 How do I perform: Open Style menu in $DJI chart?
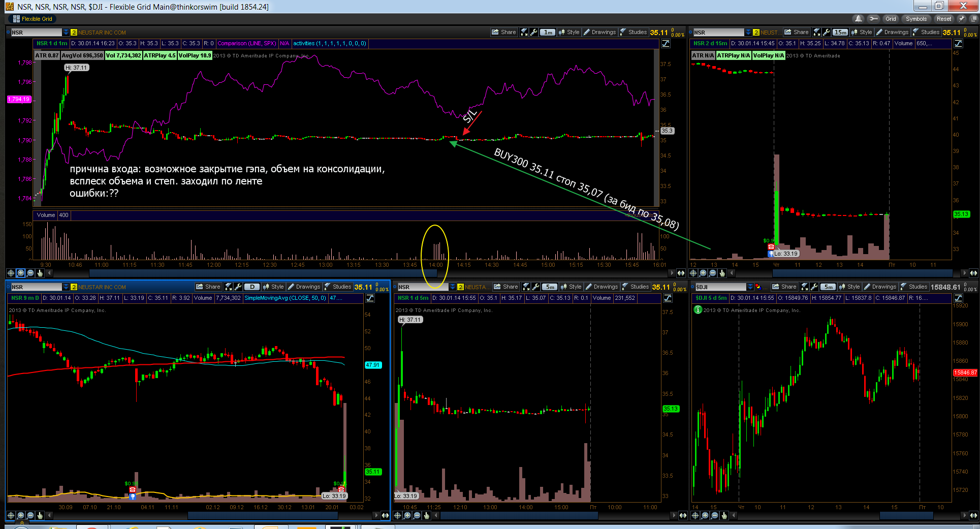[849, 287]
